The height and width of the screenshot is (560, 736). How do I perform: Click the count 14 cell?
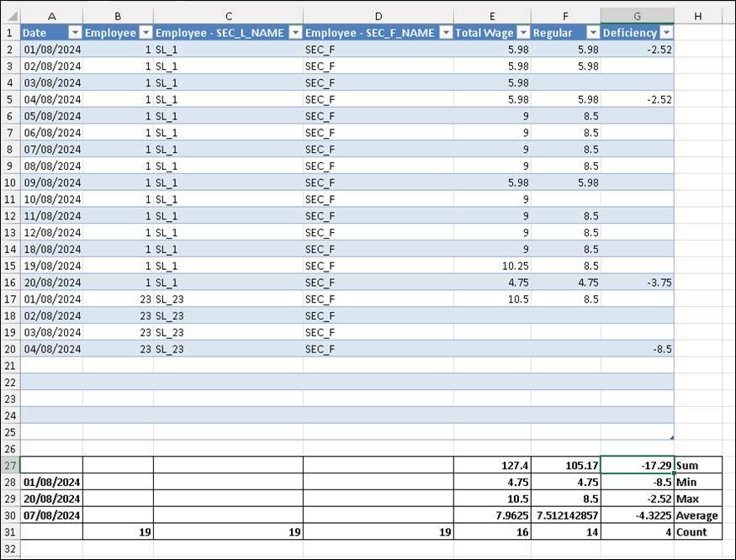tap(565, 532)
